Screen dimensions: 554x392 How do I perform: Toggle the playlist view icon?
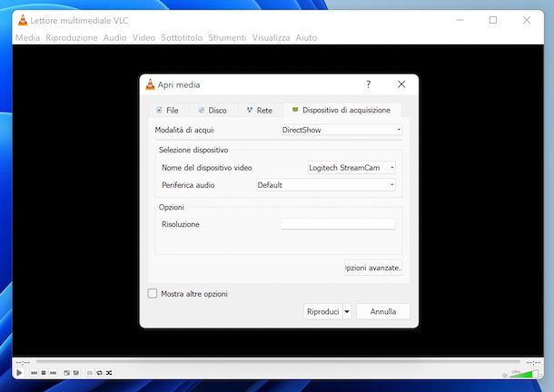pos(90,373)
